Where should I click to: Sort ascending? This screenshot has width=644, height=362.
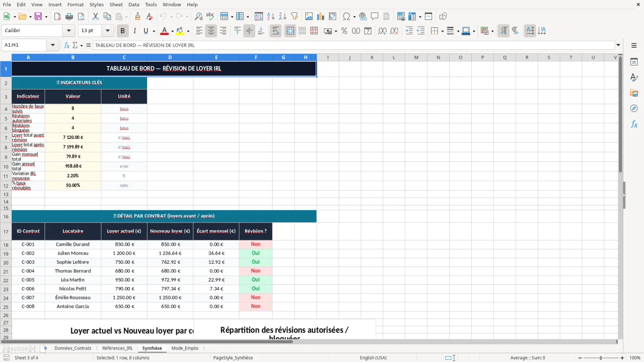[270, 17]
